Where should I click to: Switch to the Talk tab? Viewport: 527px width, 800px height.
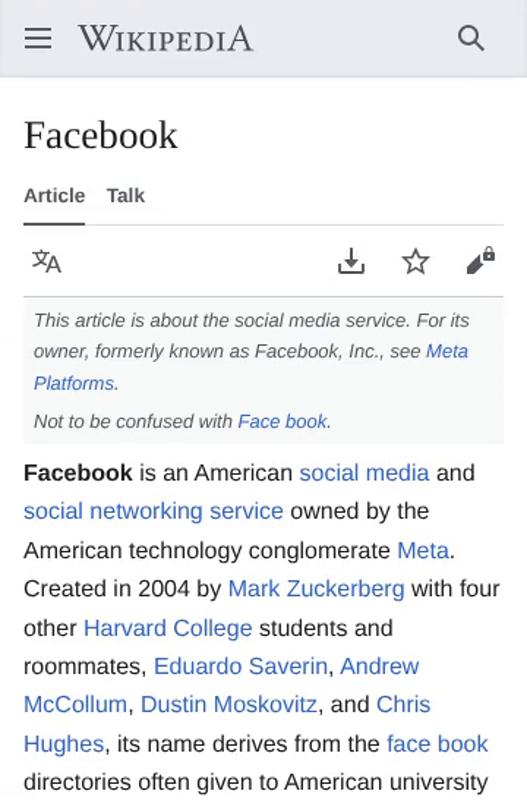click(x=126, y=195)
